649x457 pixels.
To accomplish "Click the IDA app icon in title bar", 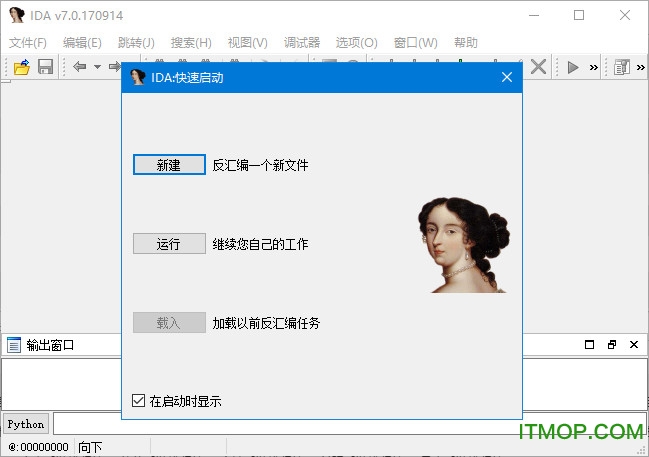I will pos(17,15).
